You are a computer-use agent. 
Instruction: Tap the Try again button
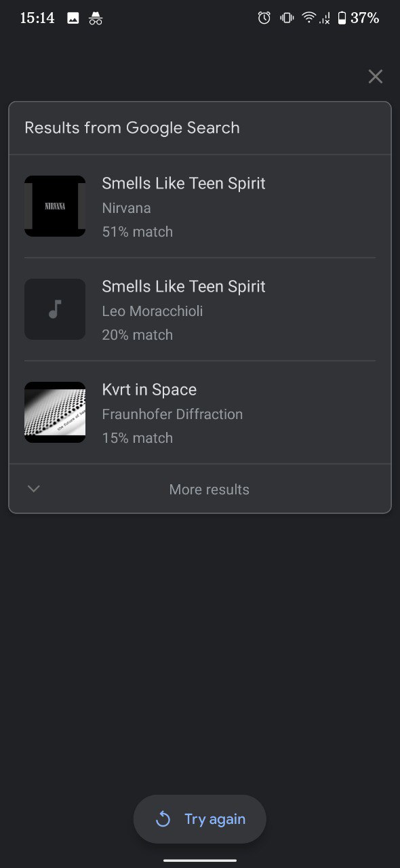coord(199,819)
